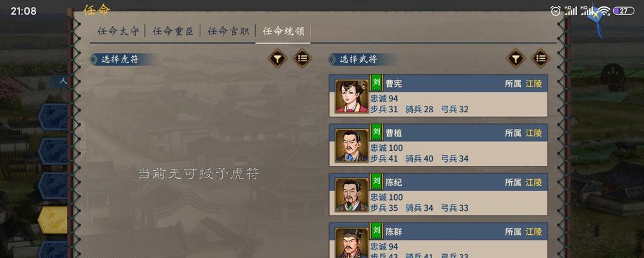Click 陈纪's portrait icon

tap(352, 195)
